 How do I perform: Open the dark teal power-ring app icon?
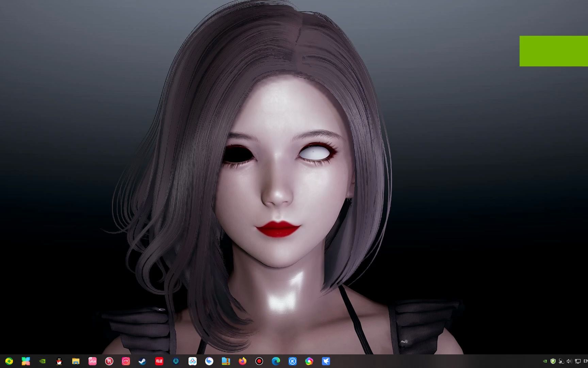[176, 361]
